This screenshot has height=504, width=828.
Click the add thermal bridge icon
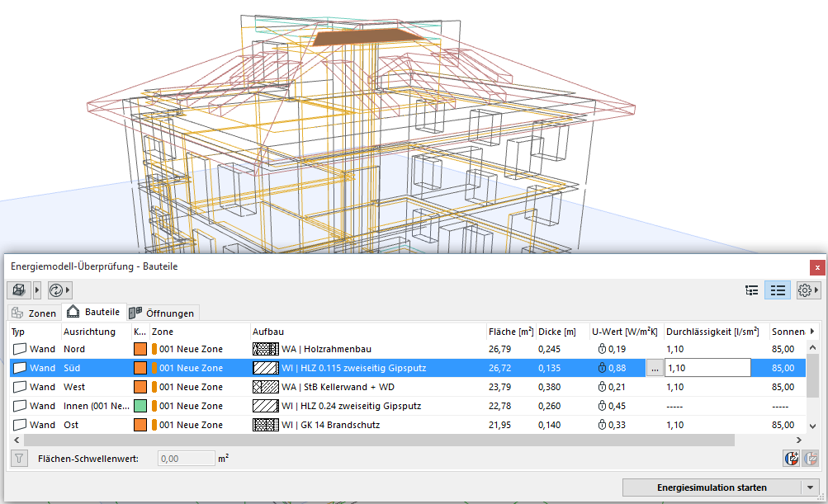(x=791, y=458)
